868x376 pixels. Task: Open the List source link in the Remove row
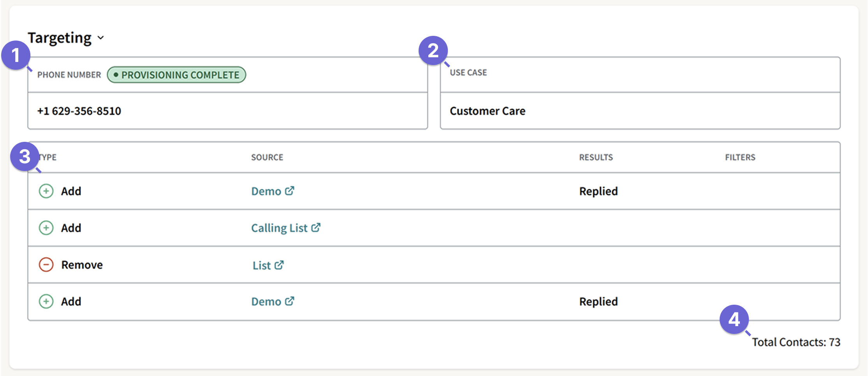tap(268, 265)
